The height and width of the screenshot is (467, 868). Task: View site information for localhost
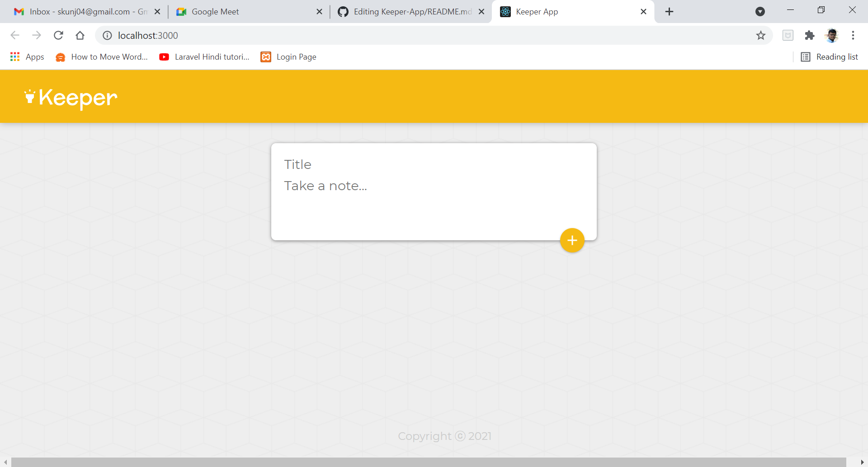(x=107, y=35)
